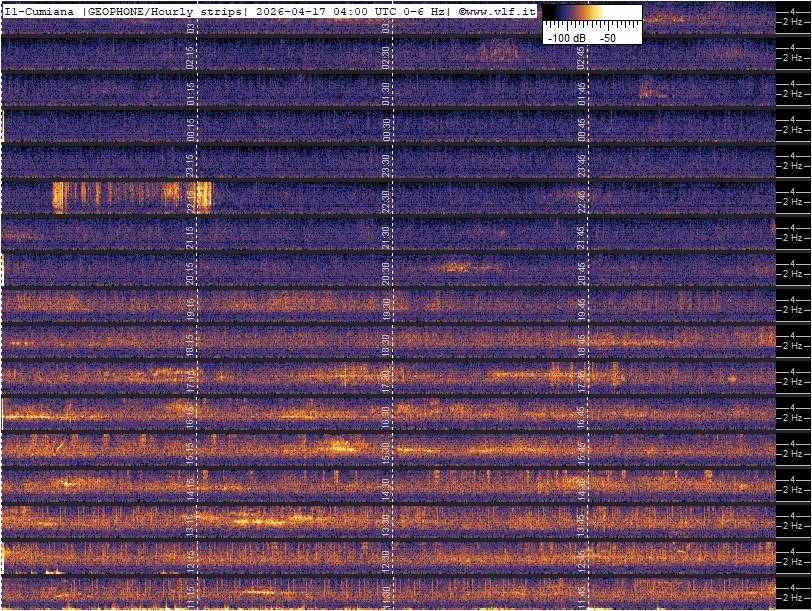Screen dimensions: 812x611
Task: Click the -50 label on color legend
Action: tap(607, 37)
